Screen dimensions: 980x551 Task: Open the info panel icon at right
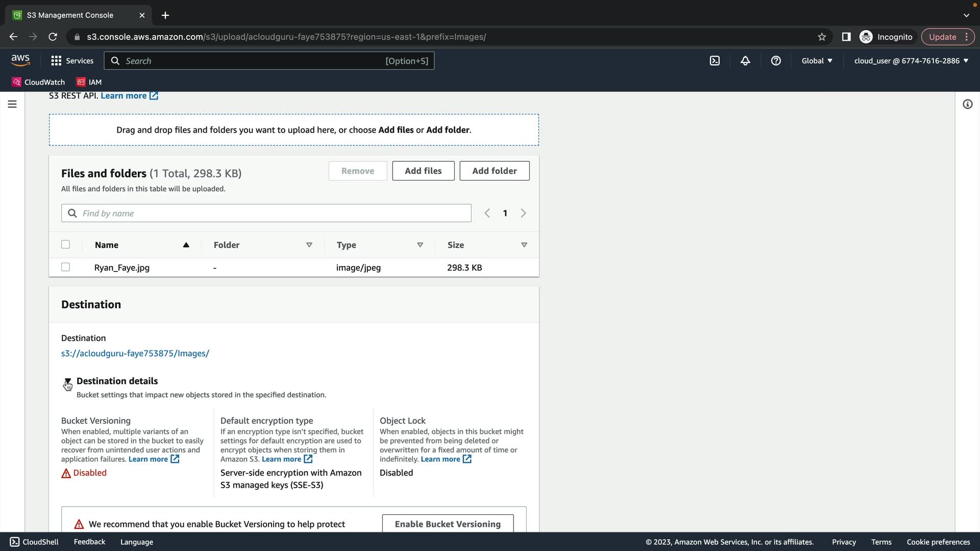click(967, 104)
